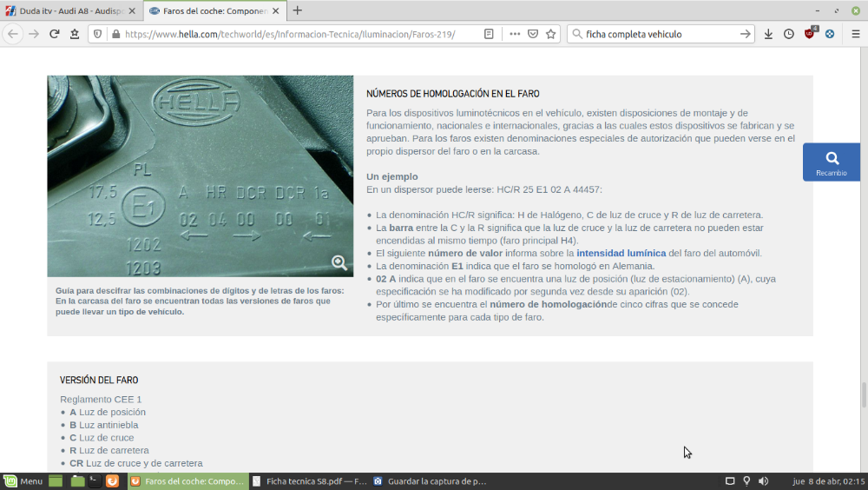This screenshot has height=490, width=868.
Task: Open file manager folder icon in taskbar
Action: point(77,481)
